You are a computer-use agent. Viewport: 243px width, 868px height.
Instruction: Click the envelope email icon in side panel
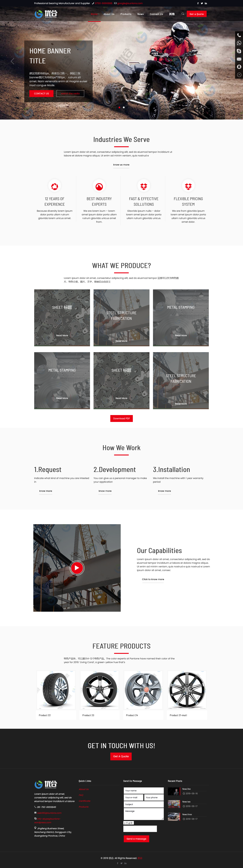point(239,59)
